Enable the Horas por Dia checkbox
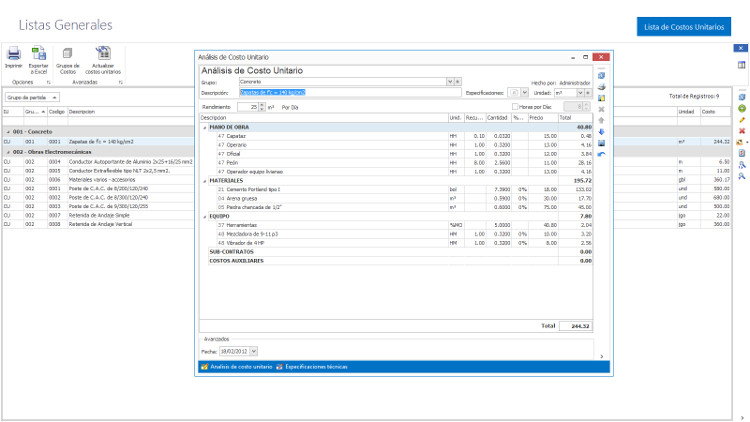The width and height of the screenshot is (750, 422). point(514,106)
